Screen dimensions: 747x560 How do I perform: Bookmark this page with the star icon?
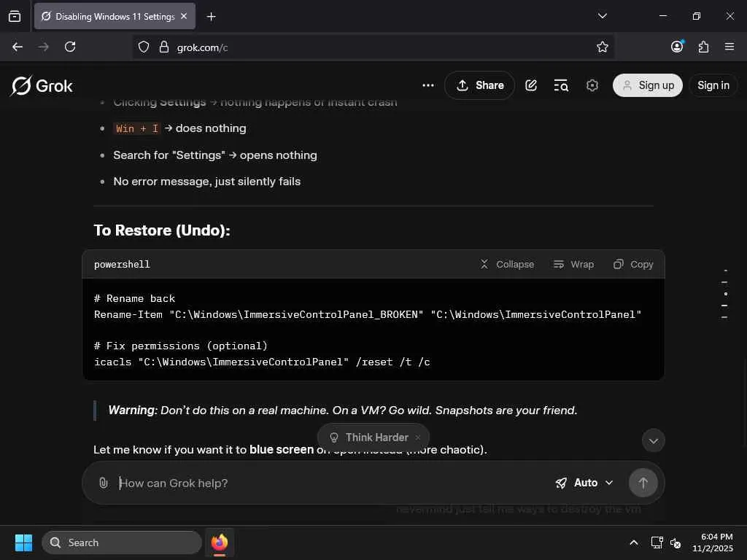[x=603, y=47]
